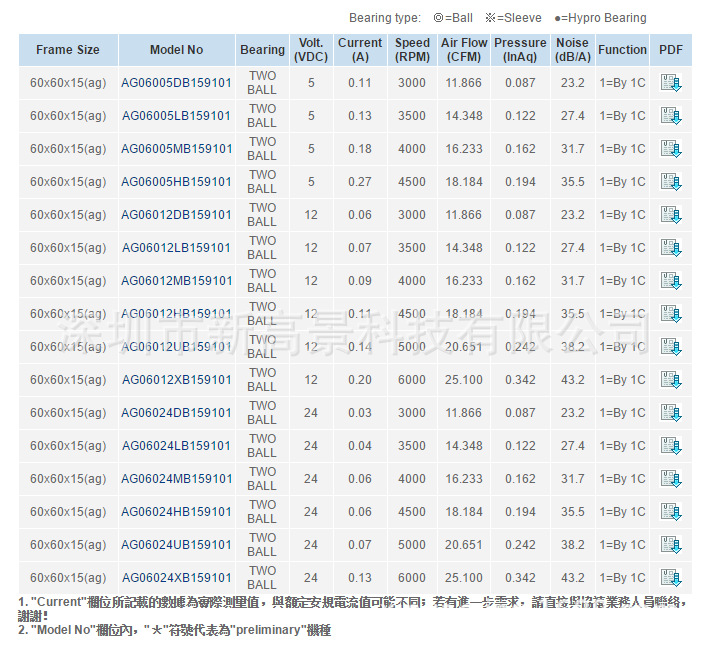The width and height of the screenshot is (708, 649).
Task: Click the Model No column header
Action: 177,50
